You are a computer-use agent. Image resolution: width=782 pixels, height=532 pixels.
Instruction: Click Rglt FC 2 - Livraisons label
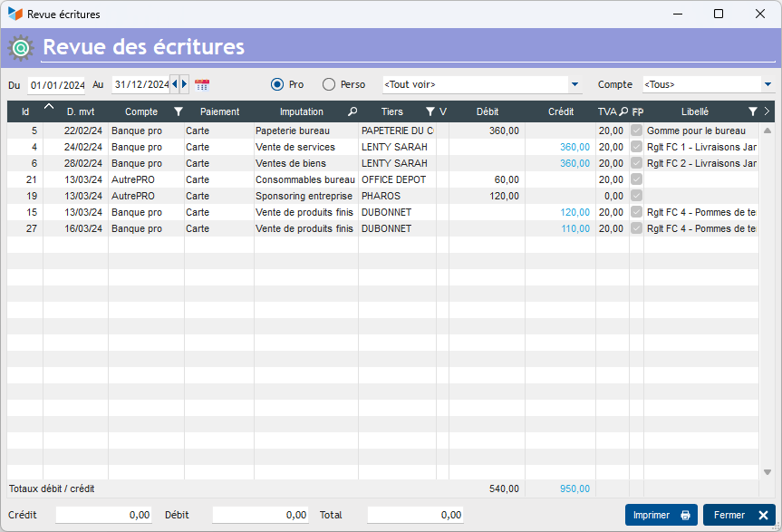pos(701,163)
